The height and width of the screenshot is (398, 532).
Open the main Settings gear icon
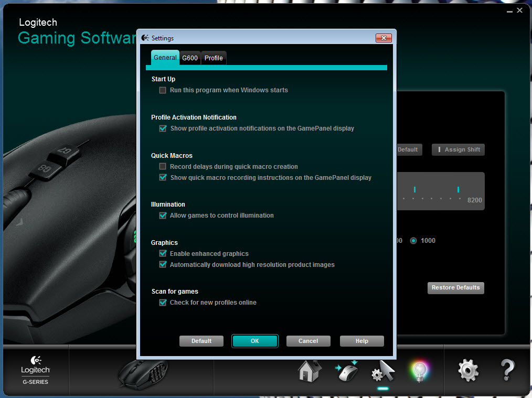468,371
